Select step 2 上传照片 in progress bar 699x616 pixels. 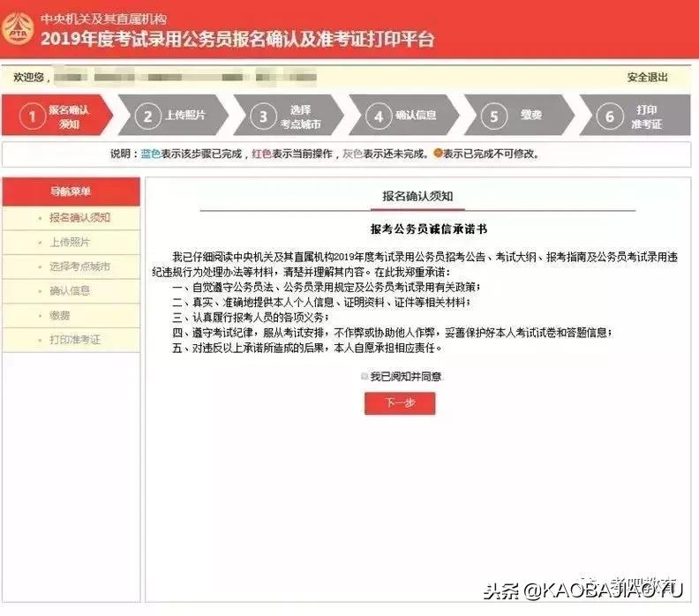[x=173, y=116]
